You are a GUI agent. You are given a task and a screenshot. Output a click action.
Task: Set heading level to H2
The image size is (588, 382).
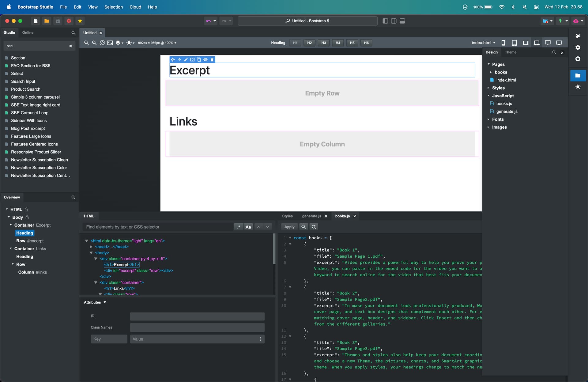[x=310, y=43]
